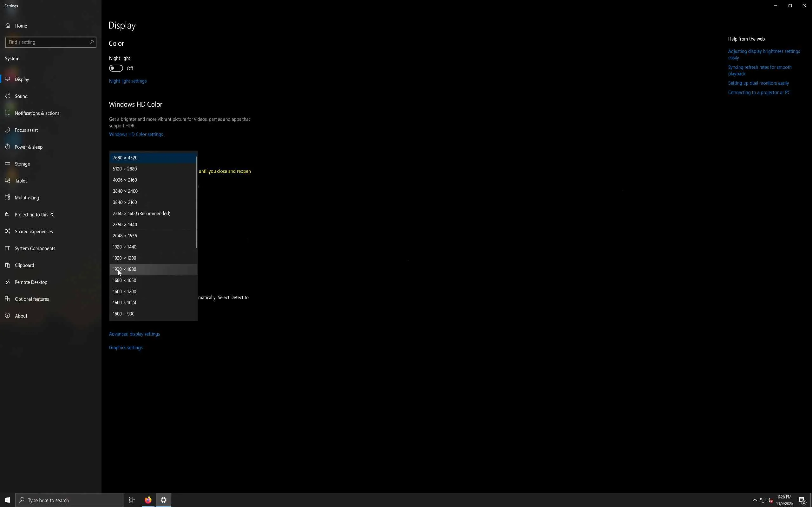Open Power & sleep settings
812x507 pixels.
pyautogui.click(x=29, y=147)
